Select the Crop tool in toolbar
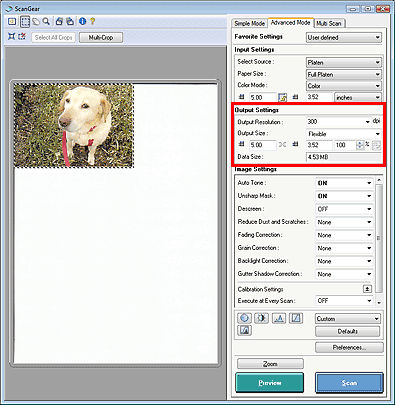This screenshot has height=405, width=395. [x=25, y=22]
